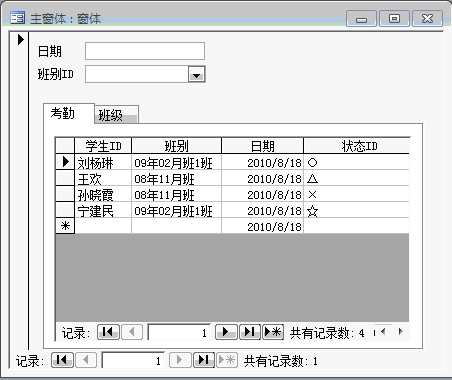Go to first record in subform navigator
452x380 pixels.
coord(108,332)
